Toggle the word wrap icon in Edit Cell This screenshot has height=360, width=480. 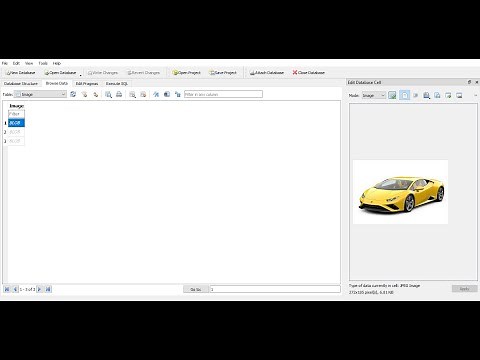[404, 96]
